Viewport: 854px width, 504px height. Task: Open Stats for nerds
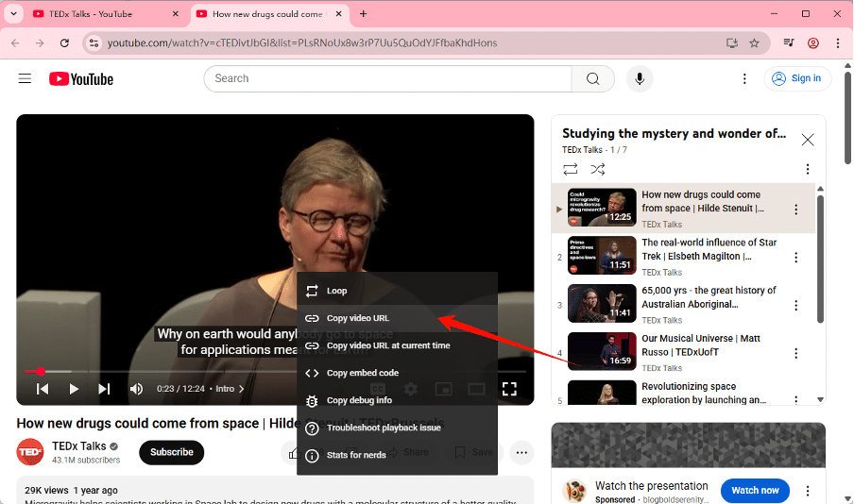pyautogui.click(x=397, y=455)
